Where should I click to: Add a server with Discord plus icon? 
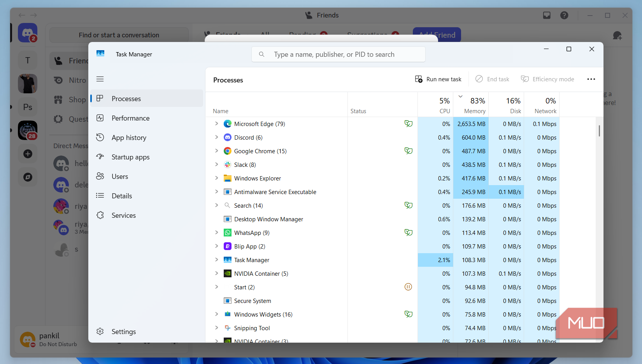(28, 154)
